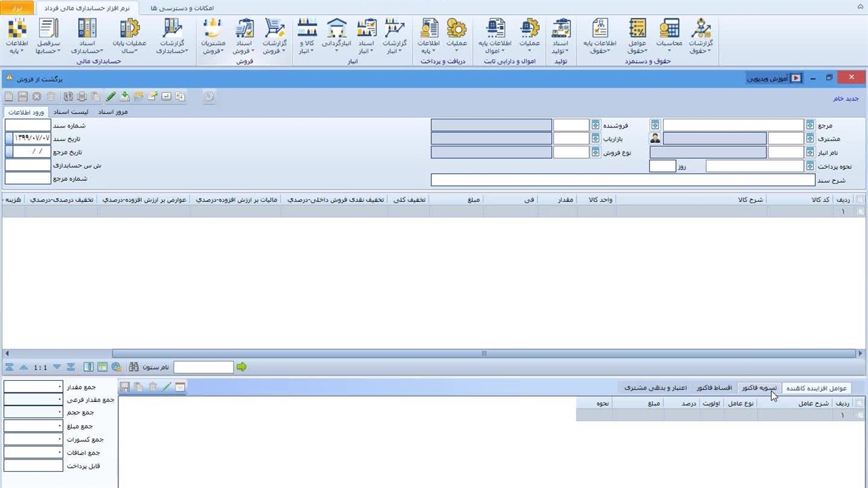Click the new blank document icon
This screenshot has width=868, height=488.
pos(9,97)
